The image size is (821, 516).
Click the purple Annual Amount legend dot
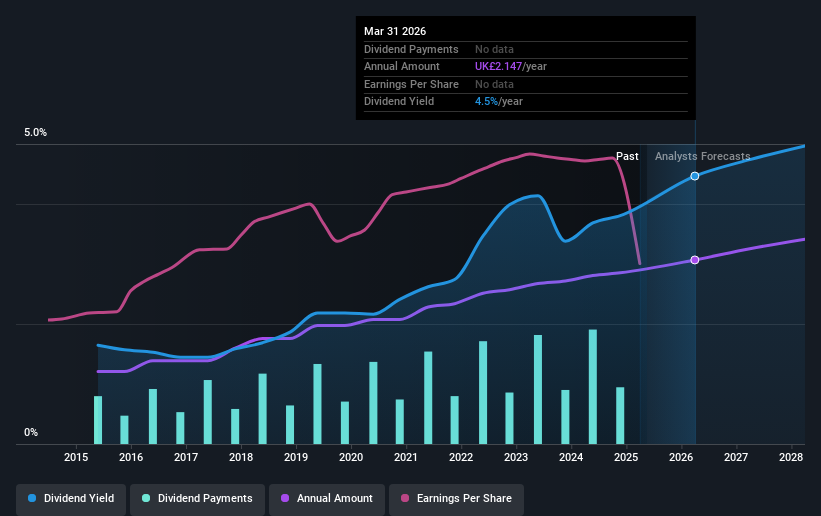[x=285, y=498]
